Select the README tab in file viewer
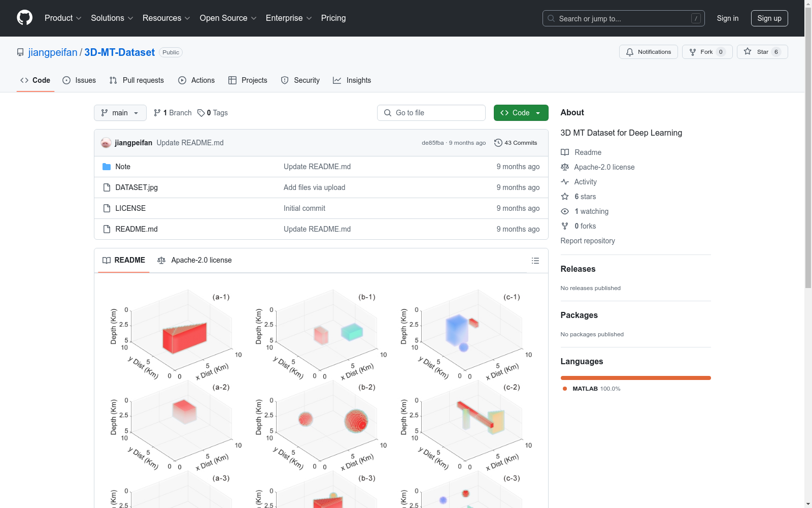Screen dimensions: 812x508 click(124, 260)
